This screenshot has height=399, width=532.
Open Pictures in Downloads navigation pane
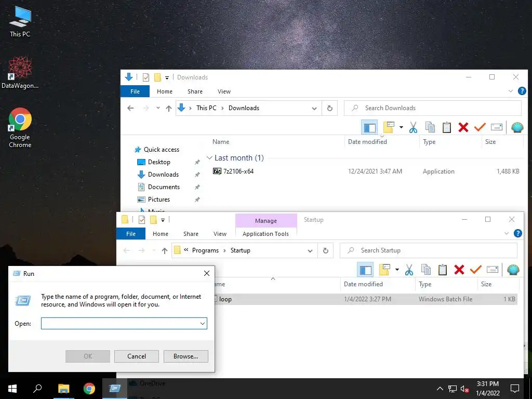[159, 199]
